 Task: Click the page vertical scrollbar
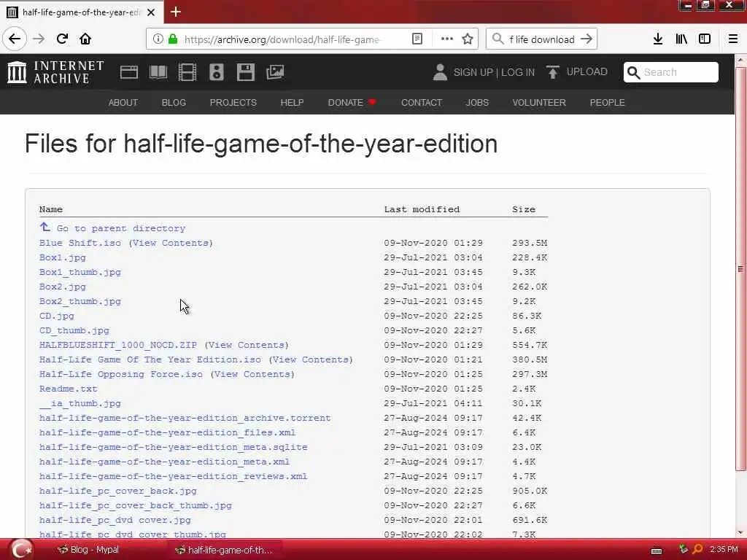(740, 268)
